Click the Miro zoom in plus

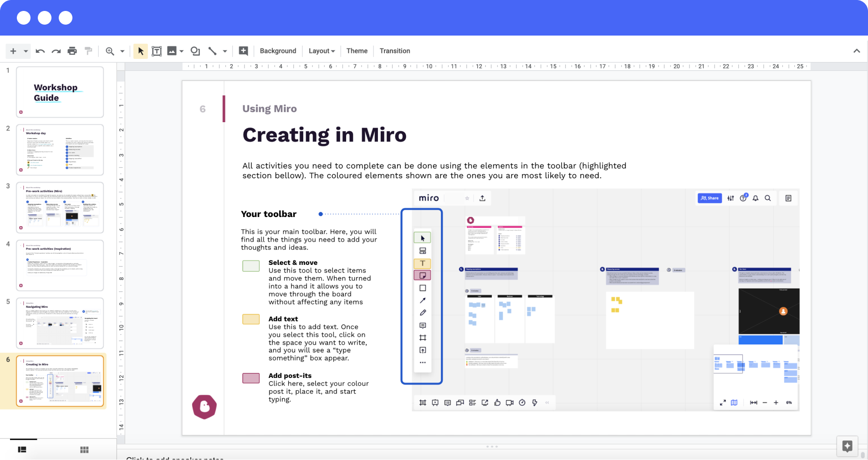(x=776, y=403)
